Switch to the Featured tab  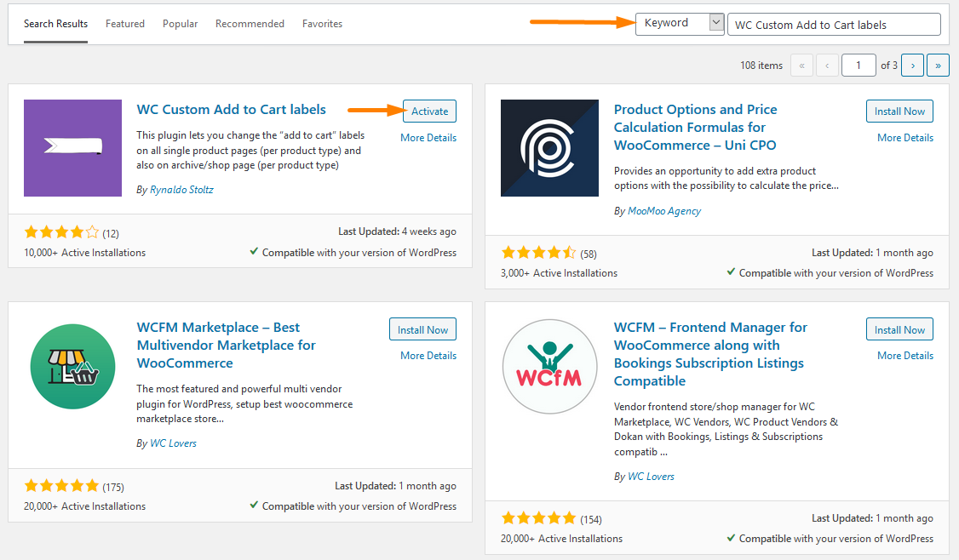click(x=124, y=24)
